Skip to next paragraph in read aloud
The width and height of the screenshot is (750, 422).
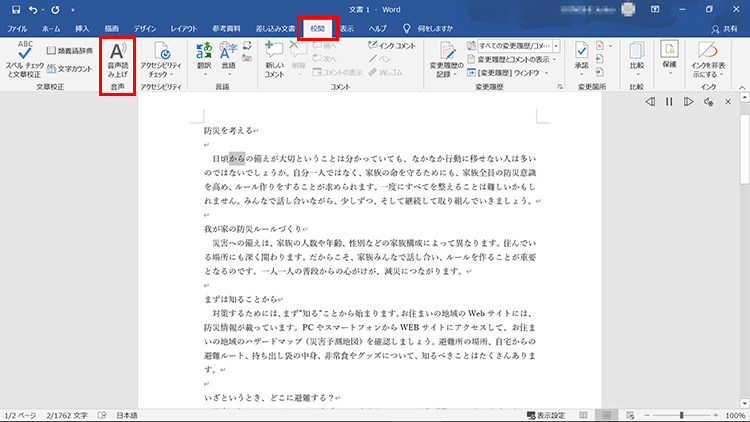(688, 102)
